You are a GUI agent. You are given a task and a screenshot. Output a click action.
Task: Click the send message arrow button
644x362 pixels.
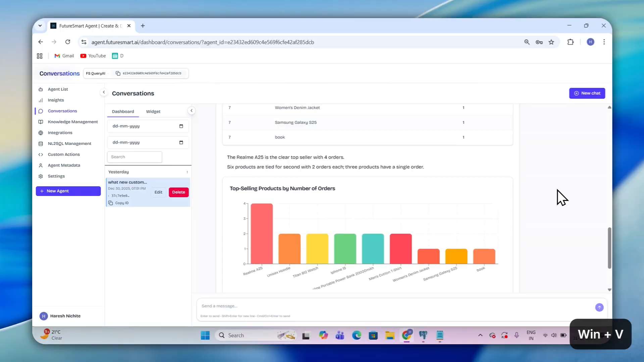(599, 307)
